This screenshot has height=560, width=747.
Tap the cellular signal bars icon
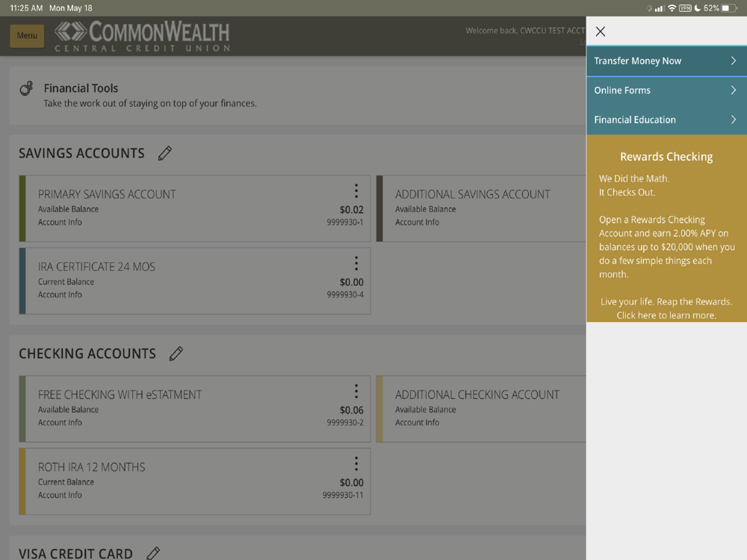tap(660, 8)
